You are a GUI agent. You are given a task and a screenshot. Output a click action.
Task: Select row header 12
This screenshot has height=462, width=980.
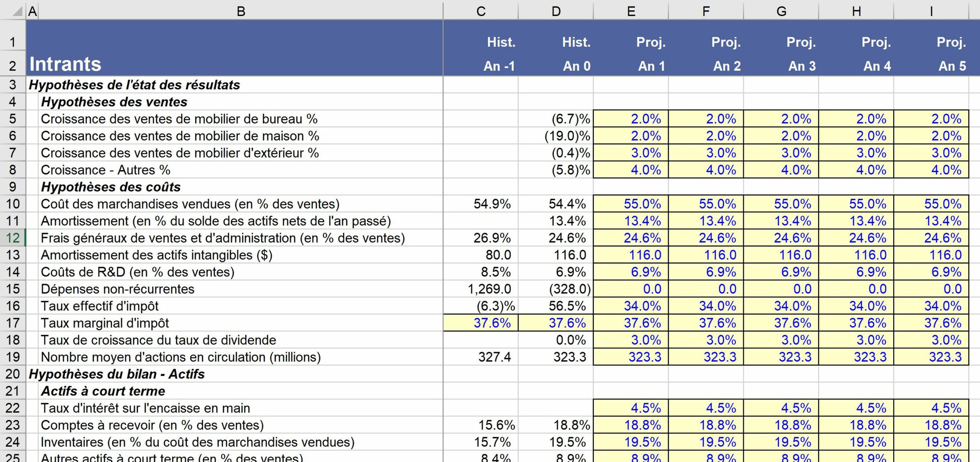[12, 238]
